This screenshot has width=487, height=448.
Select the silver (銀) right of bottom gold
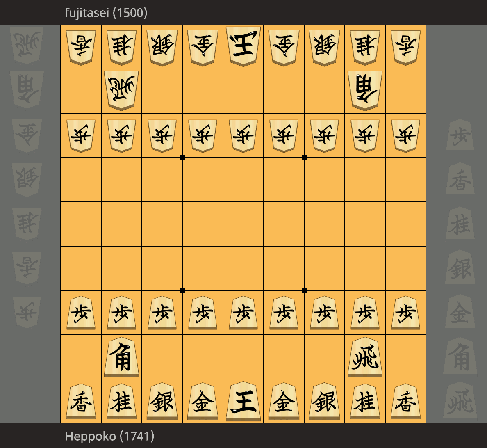324,401
